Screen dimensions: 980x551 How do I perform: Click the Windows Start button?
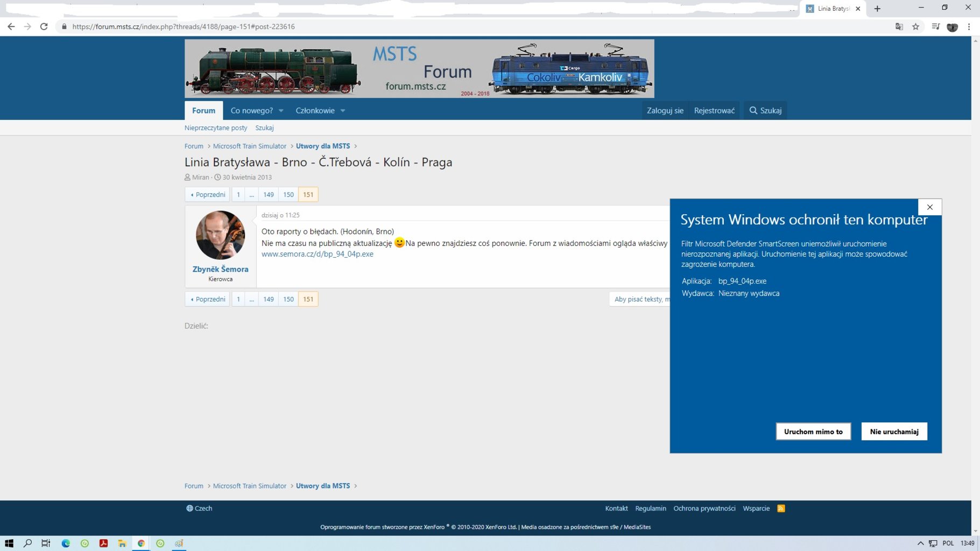click(x=9, y=543)
